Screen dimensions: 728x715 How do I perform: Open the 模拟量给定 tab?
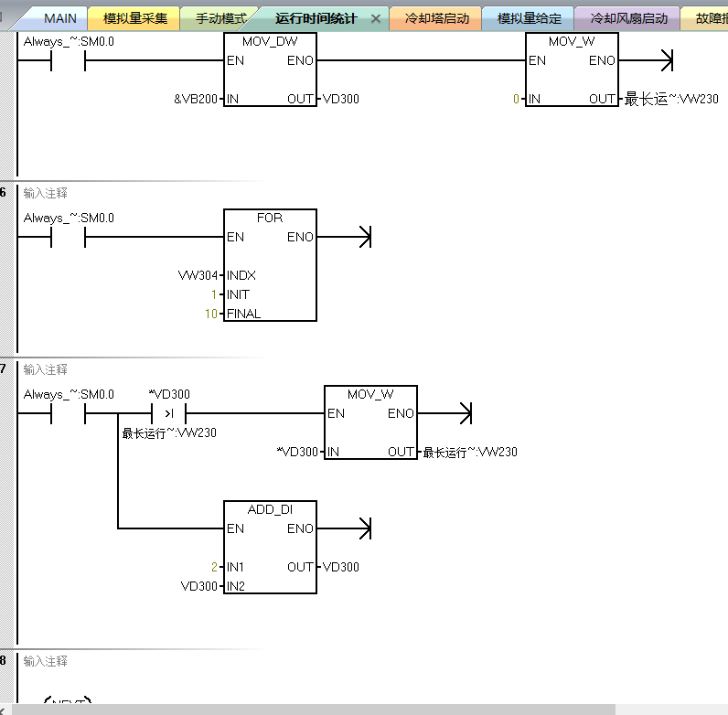(529, 18)
